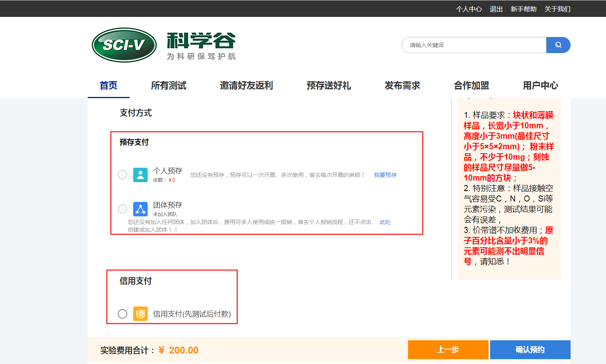Click the 我要预存 link
606x364 pixels.
coord(385,175)
